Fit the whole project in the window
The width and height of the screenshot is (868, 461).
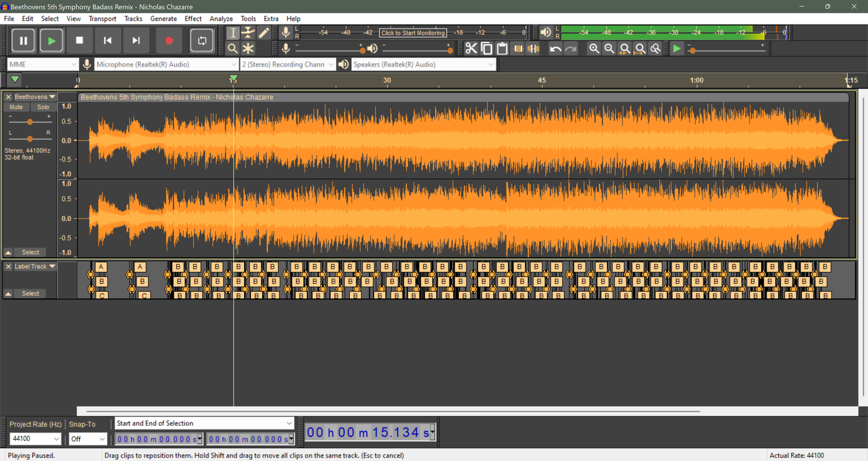(x=640, y=49)
